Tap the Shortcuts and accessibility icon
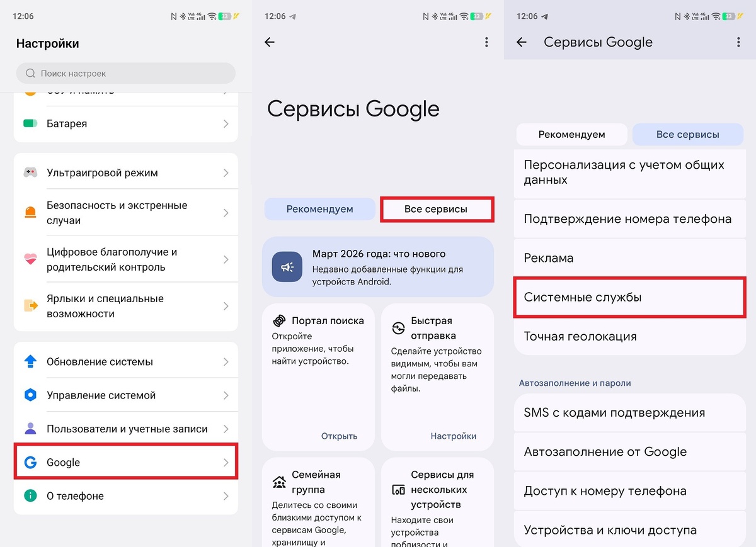This screenshot has width=756, height=547. [x=30, y=306]
